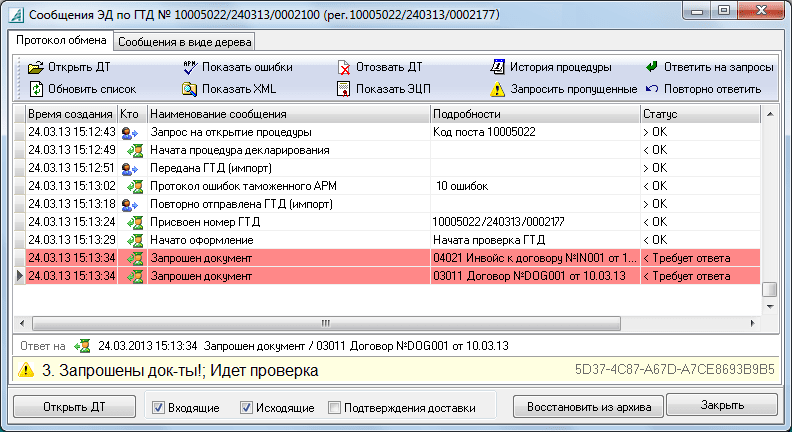The width and height of the screenshot is (792, 432).
Task: Click Ответить на запросы toolbar icon
Action: (652, 68)
